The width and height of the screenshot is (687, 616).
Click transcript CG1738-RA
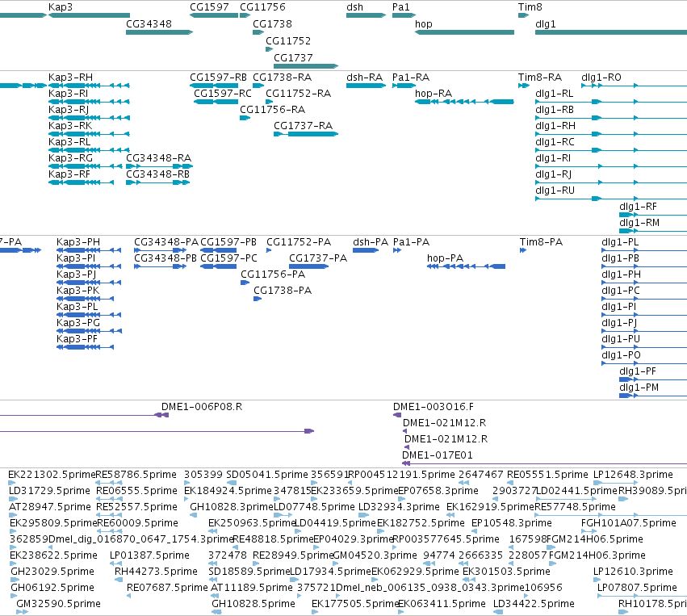point(258,86)
